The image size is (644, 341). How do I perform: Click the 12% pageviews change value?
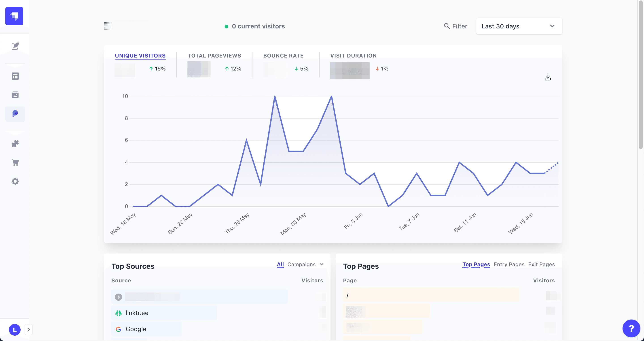tap(236, 68)
